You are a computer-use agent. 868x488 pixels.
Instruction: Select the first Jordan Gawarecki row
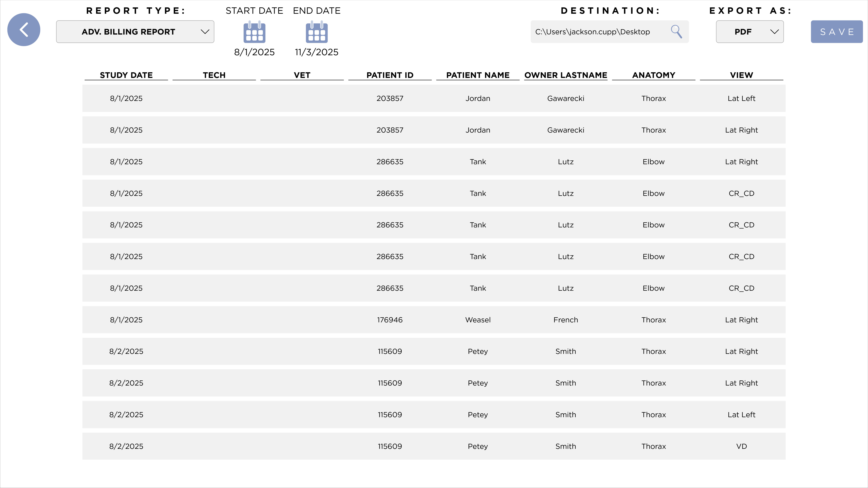434,98
